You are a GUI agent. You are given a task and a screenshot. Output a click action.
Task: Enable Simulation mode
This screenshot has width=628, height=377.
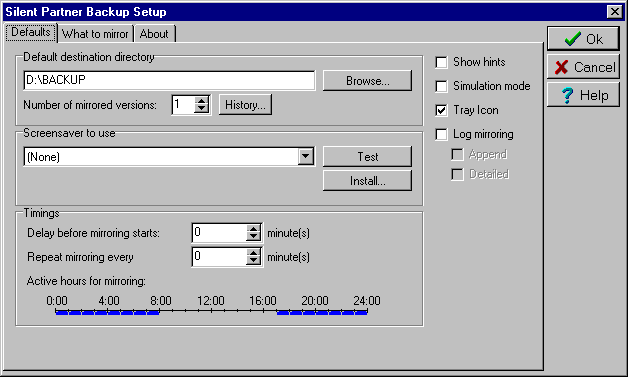441,86
